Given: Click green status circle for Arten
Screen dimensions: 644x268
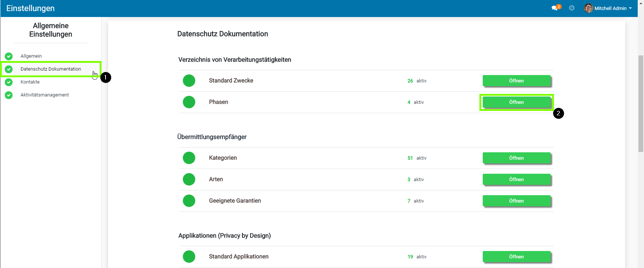Looking at the screenshot, I should pos(189,179).
